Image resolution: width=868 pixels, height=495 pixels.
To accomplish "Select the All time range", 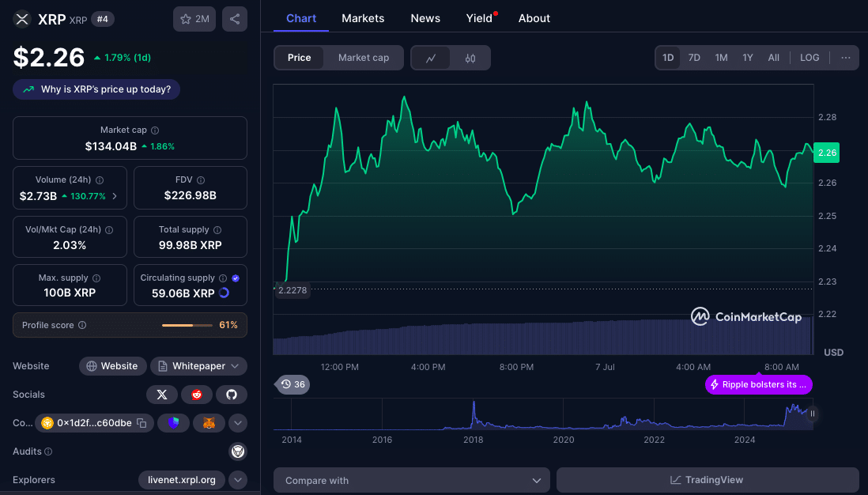I will (774, 58).
